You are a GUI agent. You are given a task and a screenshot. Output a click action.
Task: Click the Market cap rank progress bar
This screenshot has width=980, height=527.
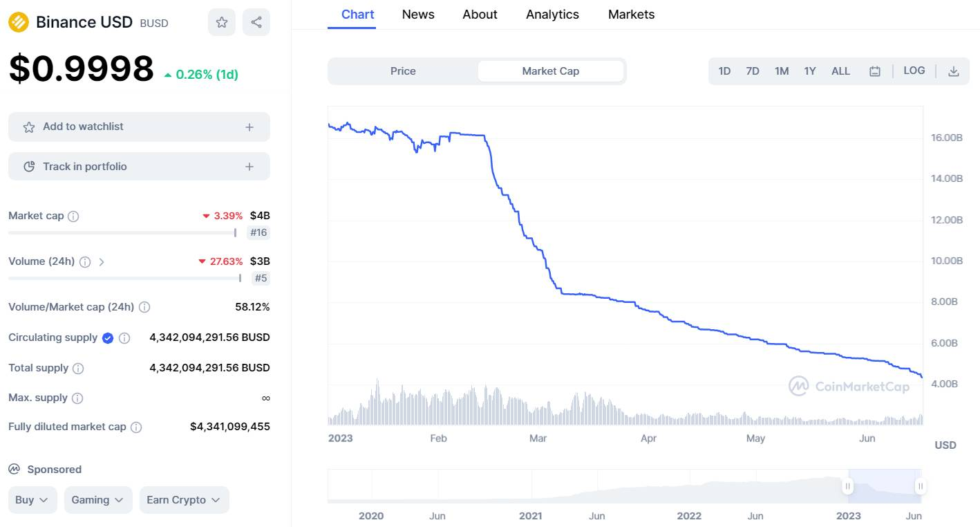click(x=123, y=233)
